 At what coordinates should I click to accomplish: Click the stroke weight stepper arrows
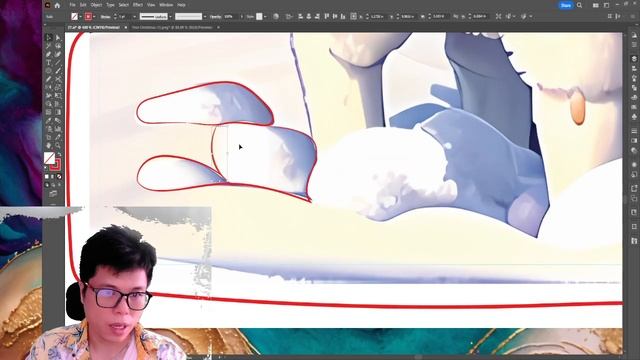click(115, 16)
